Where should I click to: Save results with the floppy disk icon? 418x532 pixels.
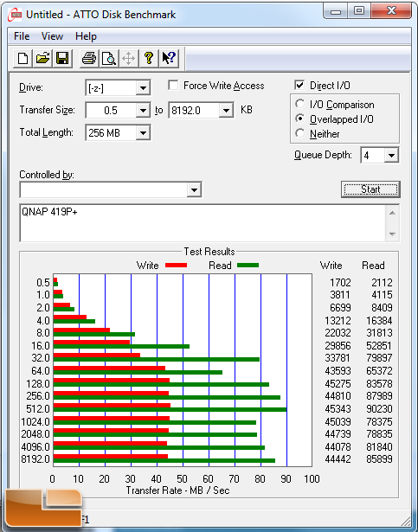[62, 58]
